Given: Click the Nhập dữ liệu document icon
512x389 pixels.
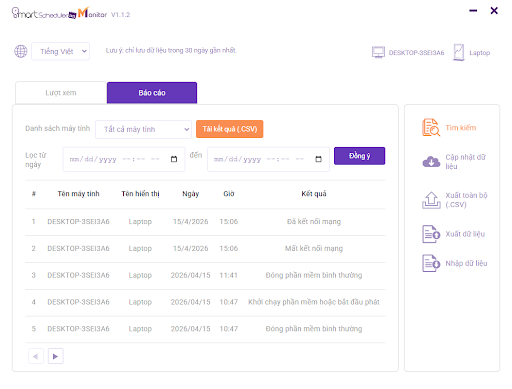Looking at the screenshot, I should [431, 263].
